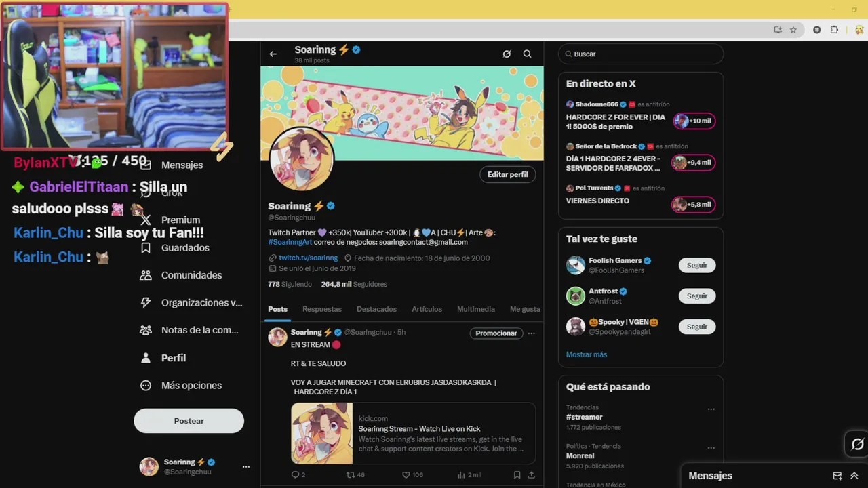868x488 pixels.
Task: Open the Artículos tab
Action: (x=427, y=309)
